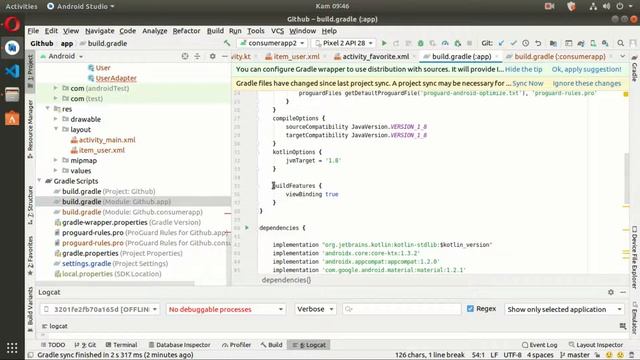Hide the project panel with minus icon

(x=224, y=56)
